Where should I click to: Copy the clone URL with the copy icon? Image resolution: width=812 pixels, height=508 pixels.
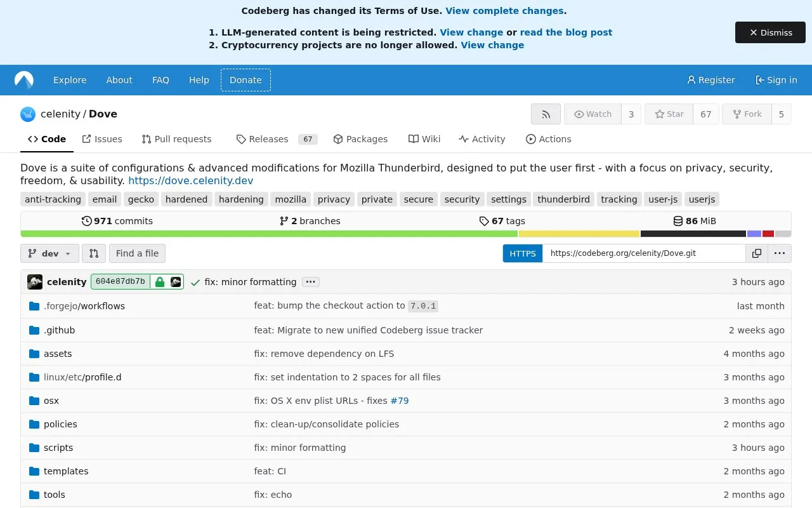point(757,253)
